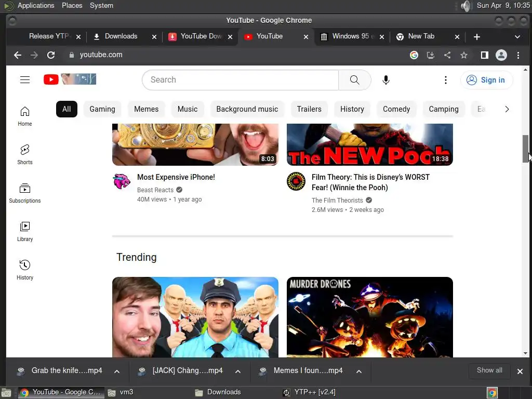Viewport: 532px width, 399px height.
Task: Open Subscriptions in sidebar
Action: point(25,193)
